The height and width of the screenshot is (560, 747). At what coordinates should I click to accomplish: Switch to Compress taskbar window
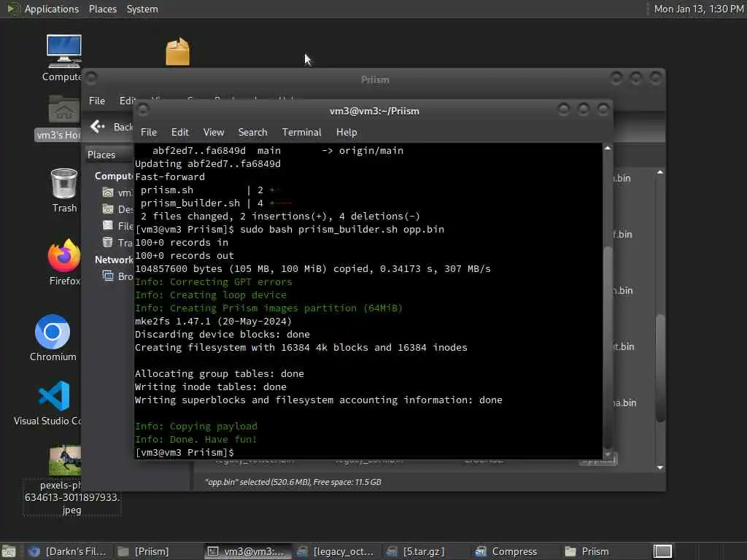506,551
